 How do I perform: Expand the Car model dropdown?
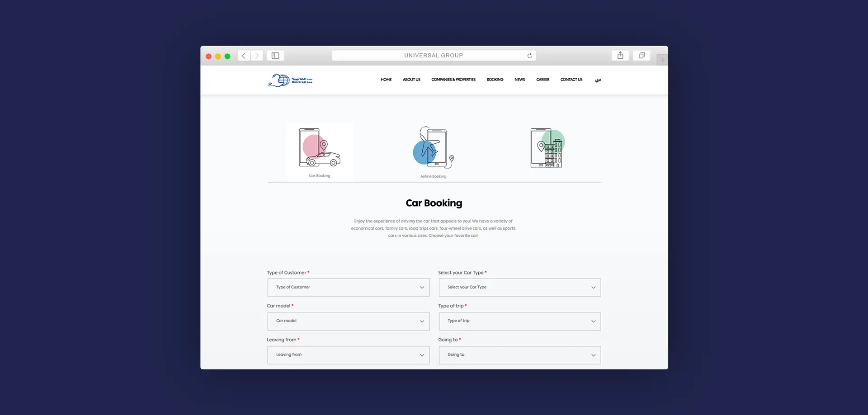coord(348,321)
